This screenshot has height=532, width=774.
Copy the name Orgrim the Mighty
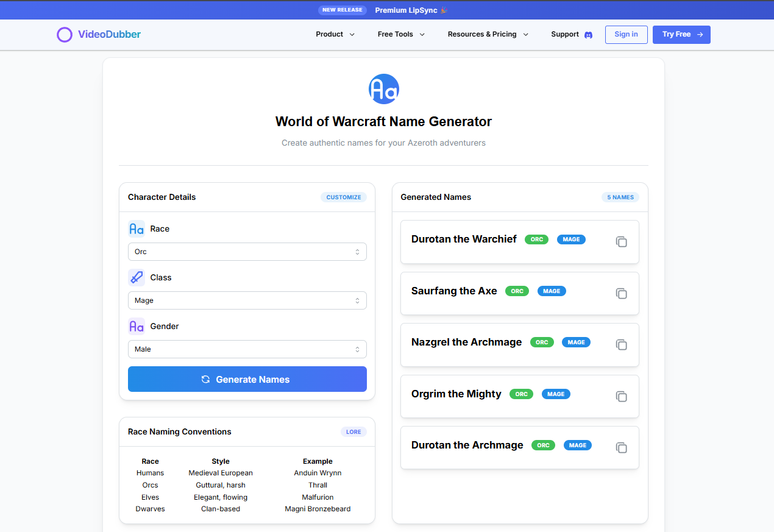621,397
